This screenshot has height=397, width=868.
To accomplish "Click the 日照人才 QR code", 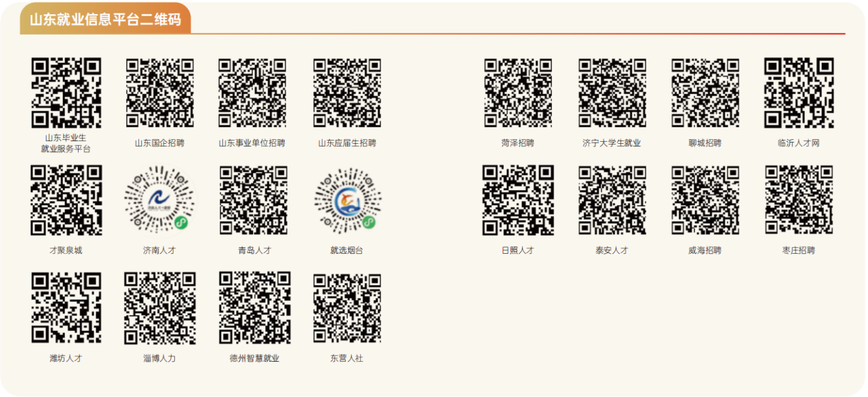I will 518,201.
